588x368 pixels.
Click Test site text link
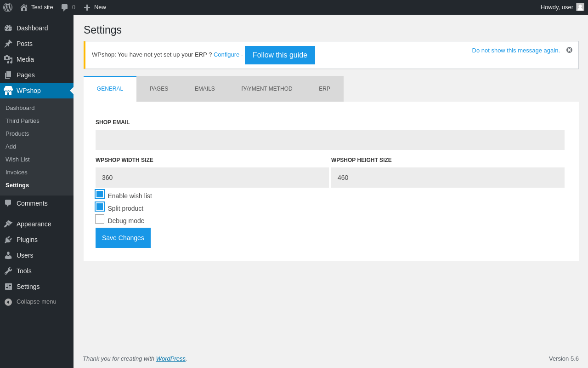click(42, 7)
